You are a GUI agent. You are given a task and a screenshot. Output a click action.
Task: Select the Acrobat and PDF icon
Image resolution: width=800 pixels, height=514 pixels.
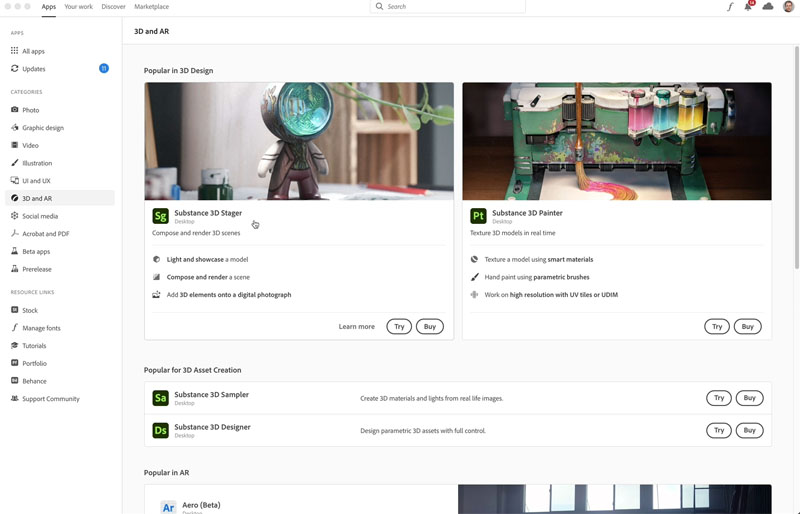[14, 233]
